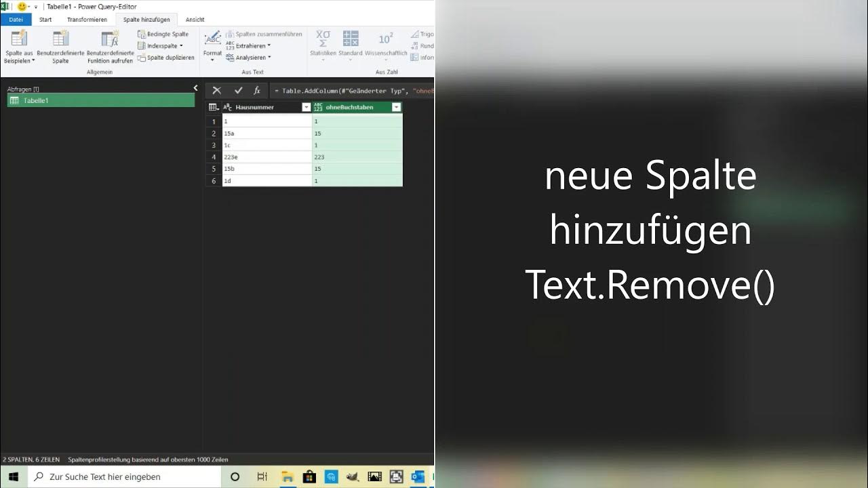Select the ohneBuchstaben column header
The height and width of the screenshot is (488, 868).
pyautogui.click(x=357, y=107)
